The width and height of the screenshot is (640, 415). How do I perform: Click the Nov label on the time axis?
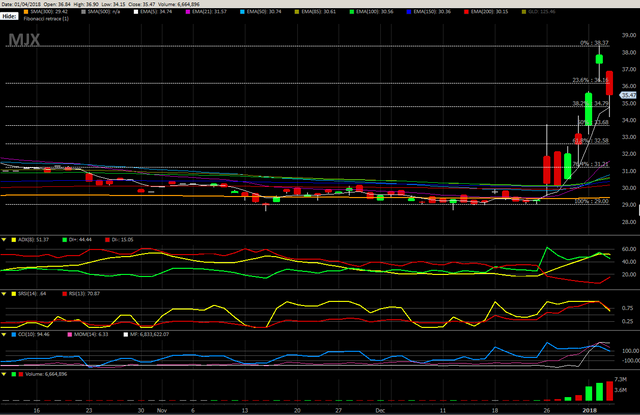(x=162, y=411)
